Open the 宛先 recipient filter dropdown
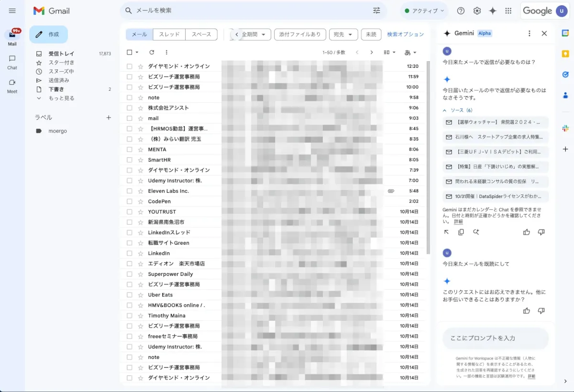Screen dimensions: 574x392 (x=343, y=34)
